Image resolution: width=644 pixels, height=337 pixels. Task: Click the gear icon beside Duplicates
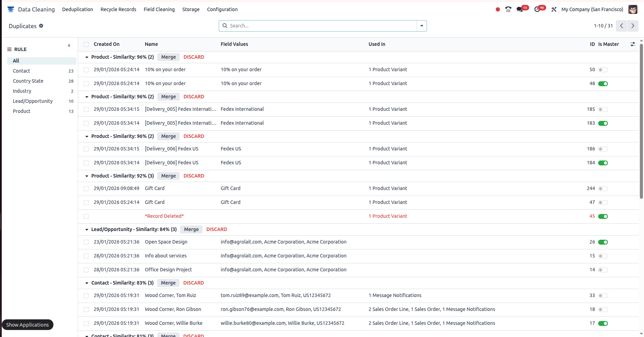point(41,26)
